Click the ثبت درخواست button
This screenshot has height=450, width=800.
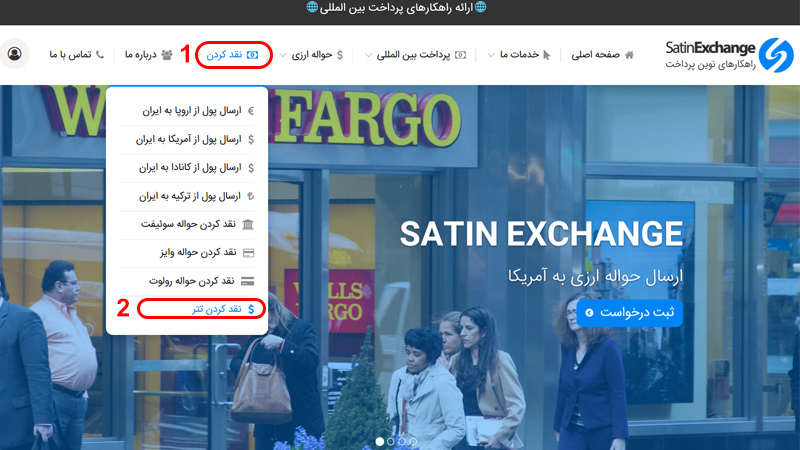pos(629,313)
